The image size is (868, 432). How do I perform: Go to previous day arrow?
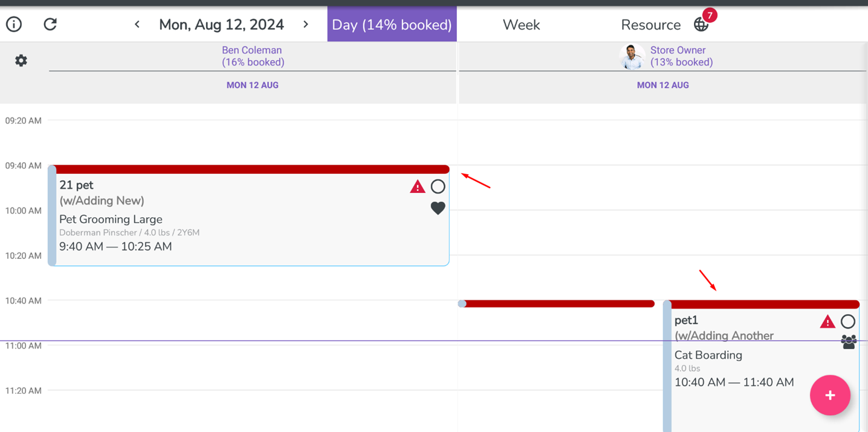pyautogui.click(x=137, y=24)
